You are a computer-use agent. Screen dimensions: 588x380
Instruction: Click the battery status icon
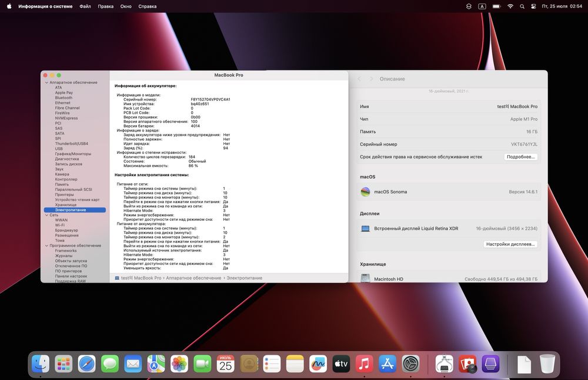pyautogui.click(x=496, y=6)
